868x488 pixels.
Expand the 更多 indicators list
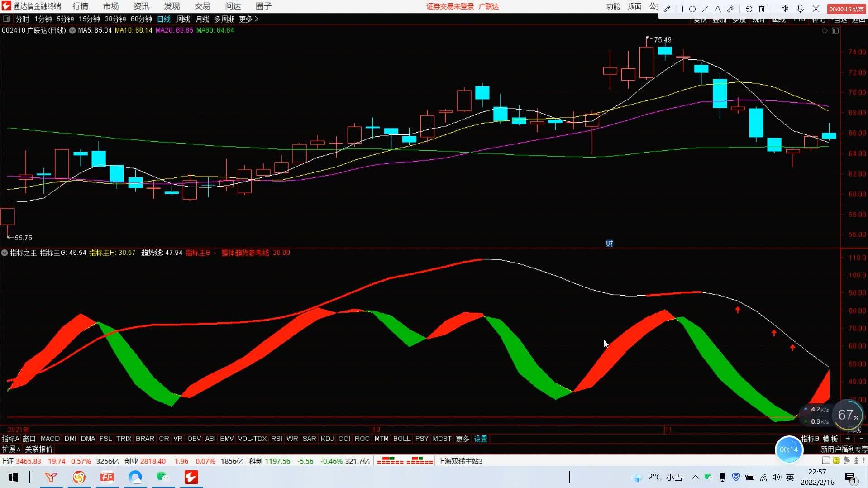tap(463, 439)
